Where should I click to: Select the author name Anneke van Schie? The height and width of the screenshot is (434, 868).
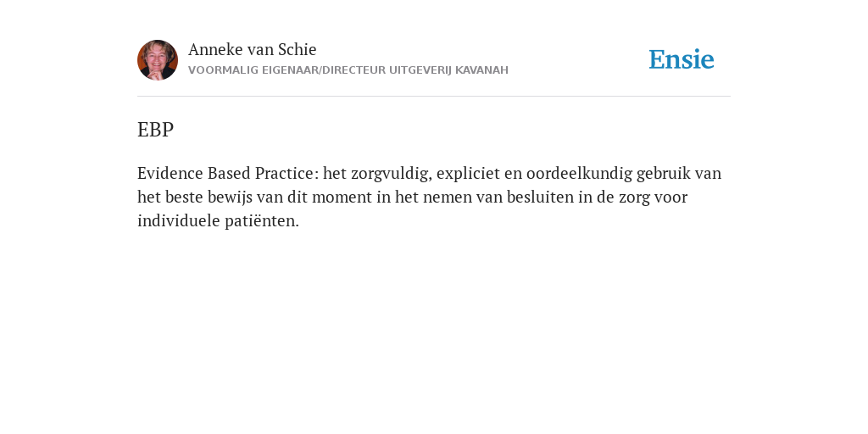pyautogui.click(x=253, y=49)
